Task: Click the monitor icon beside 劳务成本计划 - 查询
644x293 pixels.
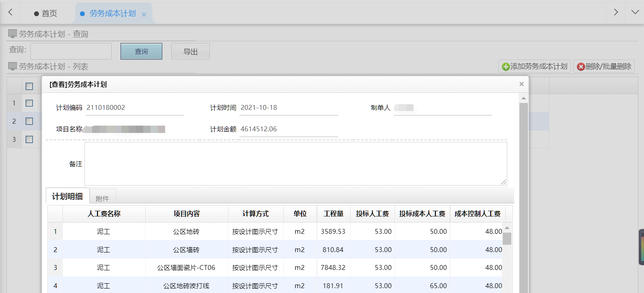Action: pos(13,34)
